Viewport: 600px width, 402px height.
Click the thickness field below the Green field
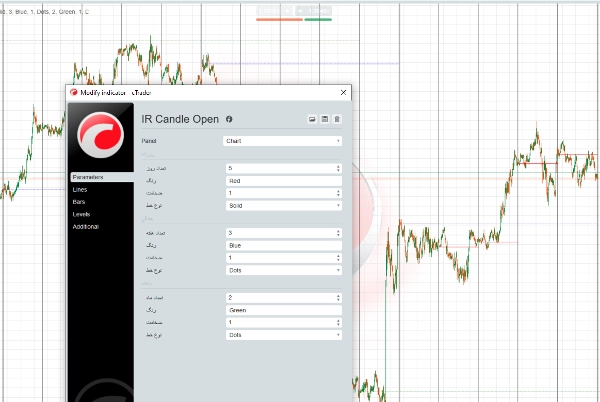pos(284,322)
